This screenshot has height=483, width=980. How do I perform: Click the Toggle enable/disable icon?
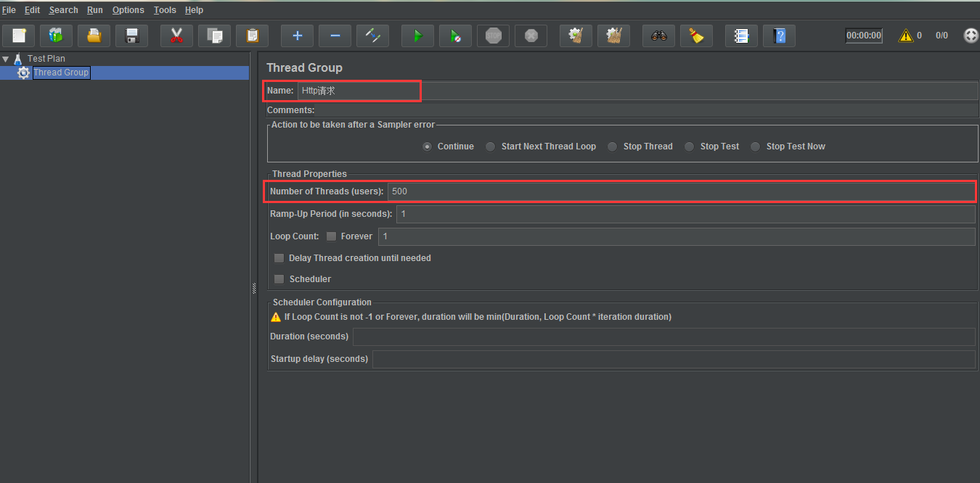pos(372,36)
